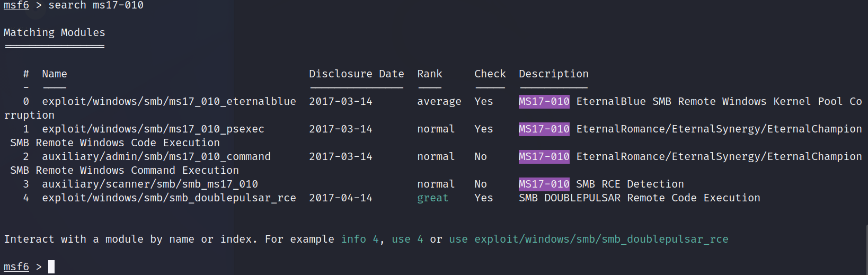Click the highlighted MS17-010 before 'SMB RCE Detection'
Viewport: 868px width, 275px height.
tap(544, 184)
